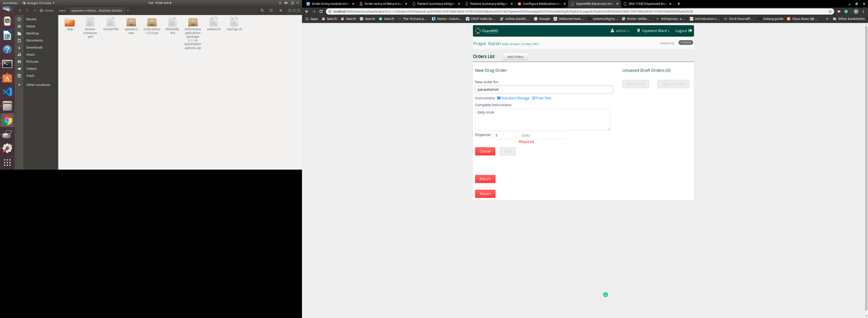
Task: Show hidden bookmarks overflow chevron
Action: click(x=827, y=19)
